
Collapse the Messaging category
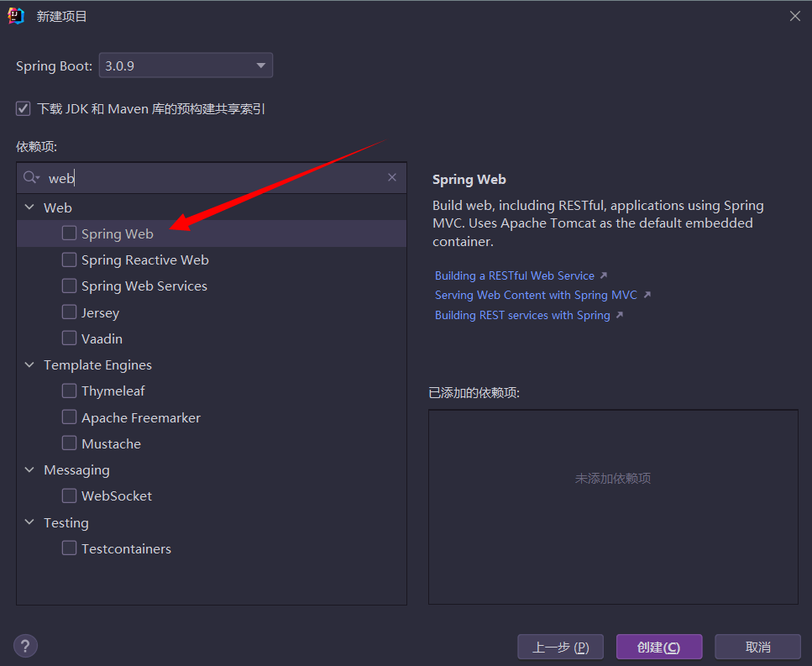(29, 470)
